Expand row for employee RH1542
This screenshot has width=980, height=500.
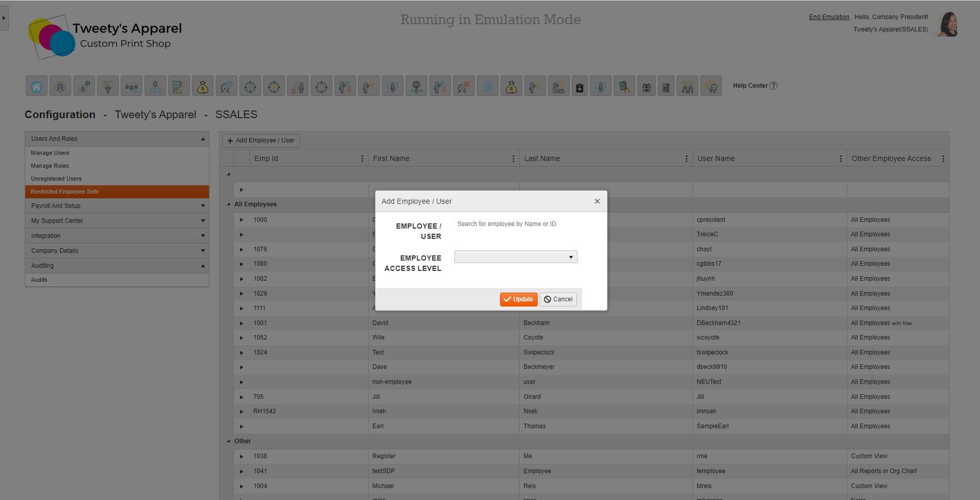(x=242, y=412)
